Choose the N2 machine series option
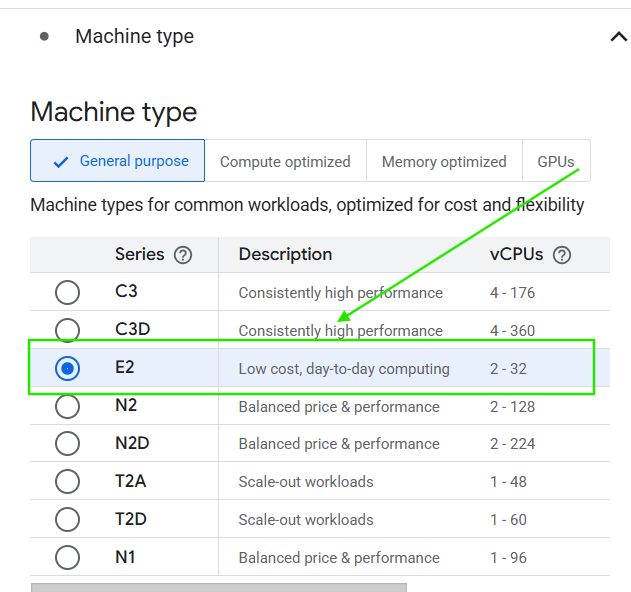 67,406
